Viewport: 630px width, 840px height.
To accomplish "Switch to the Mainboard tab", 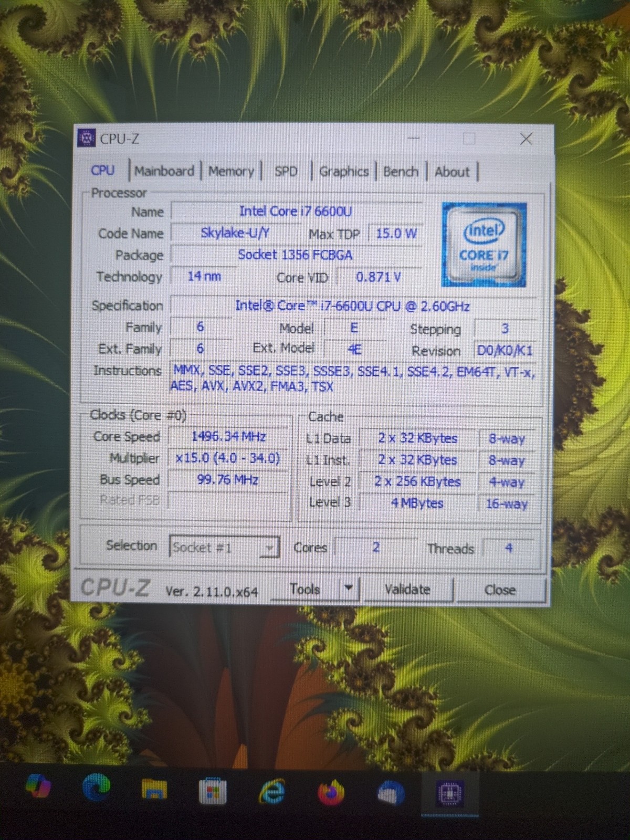I will [x=164, y=171].
